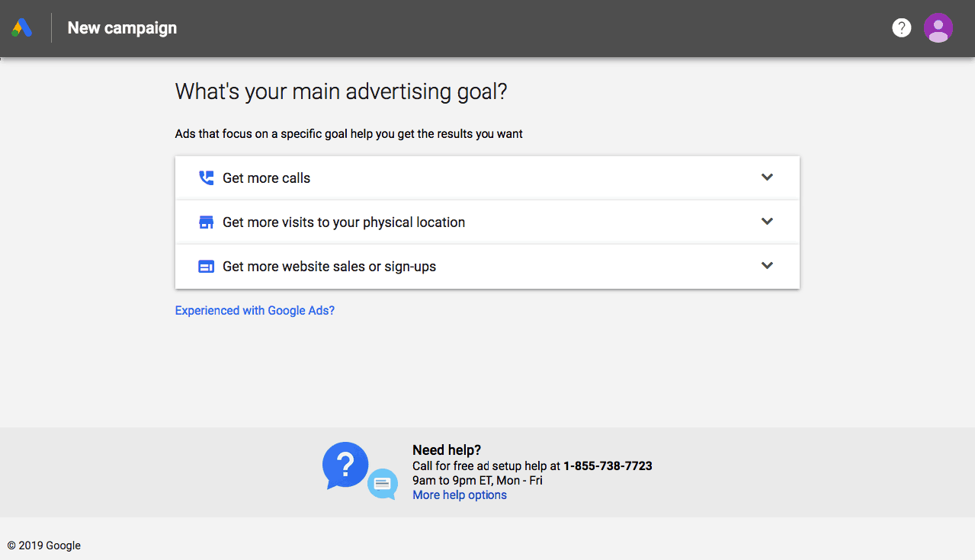Expand the Get more calls chevron
This screenshot has width=975, height=560.
point(767,177)
